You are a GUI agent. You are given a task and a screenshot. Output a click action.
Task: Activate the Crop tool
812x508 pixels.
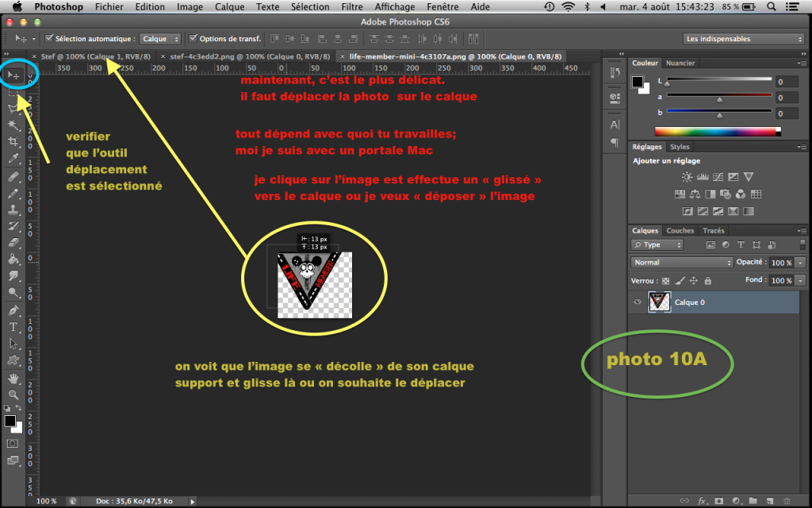click(x=13, y=141)
